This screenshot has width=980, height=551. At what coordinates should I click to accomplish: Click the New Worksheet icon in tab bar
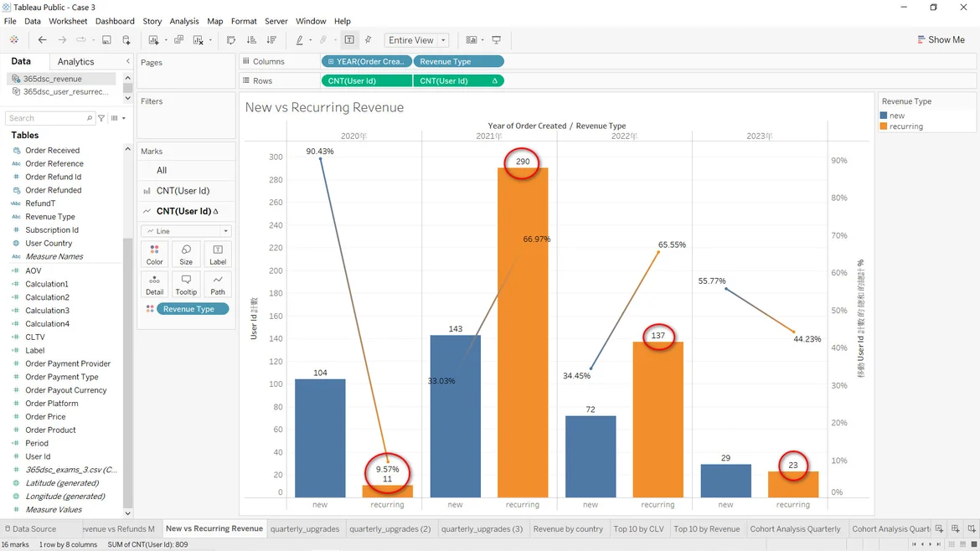[939, 529]
